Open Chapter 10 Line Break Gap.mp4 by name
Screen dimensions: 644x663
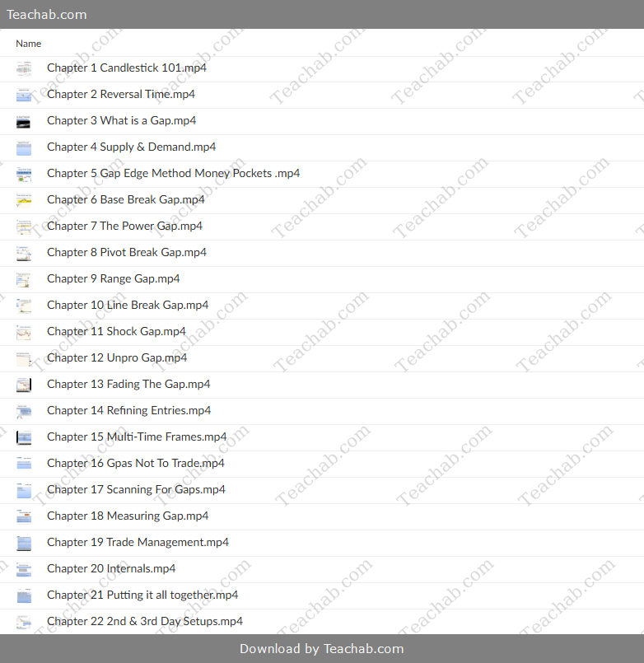tap(128, 305)
